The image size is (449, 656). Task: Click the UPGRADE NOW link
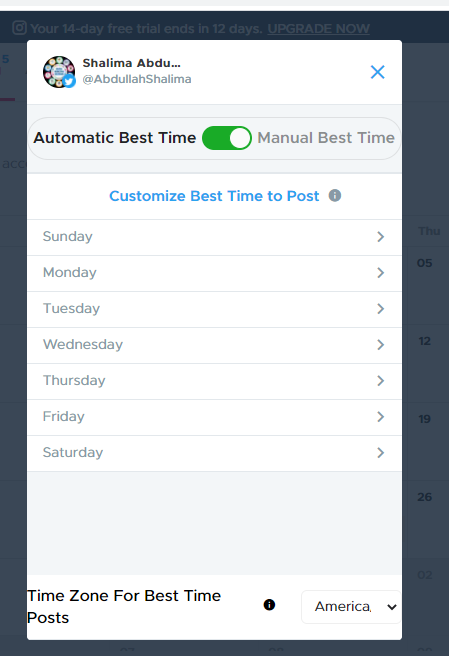tap(318, 28)
